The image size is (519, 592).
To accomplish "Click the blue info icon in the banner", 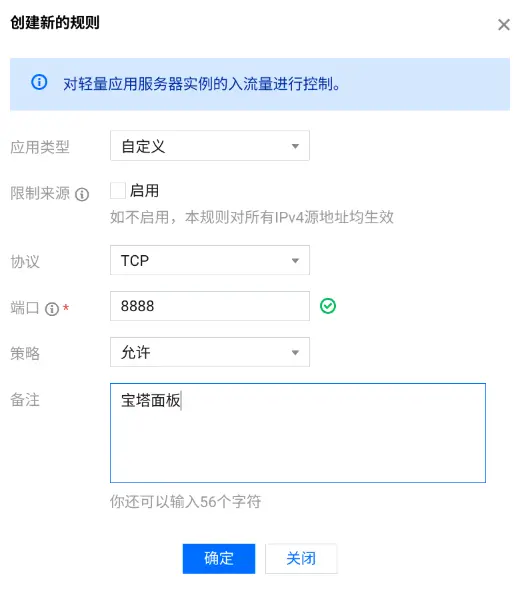I will point(39,82).
